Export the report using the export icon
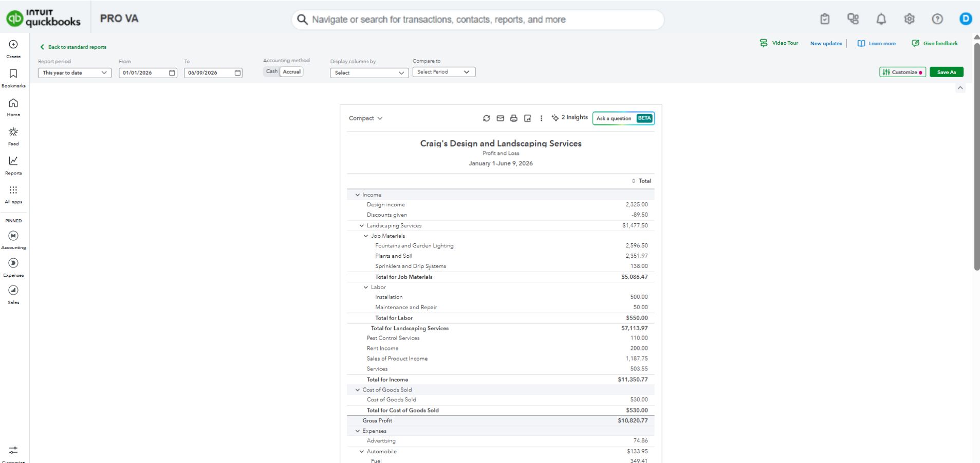Screen dimensions: 980x463 point(527,118)
